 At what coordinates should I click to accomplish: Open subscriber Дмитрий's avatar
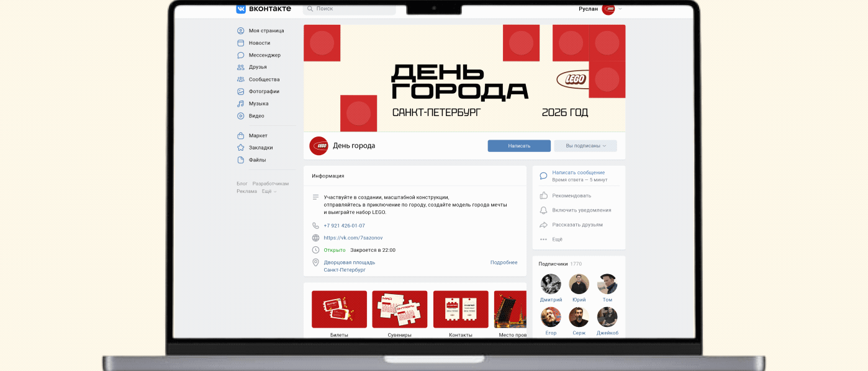coord(551,284)
